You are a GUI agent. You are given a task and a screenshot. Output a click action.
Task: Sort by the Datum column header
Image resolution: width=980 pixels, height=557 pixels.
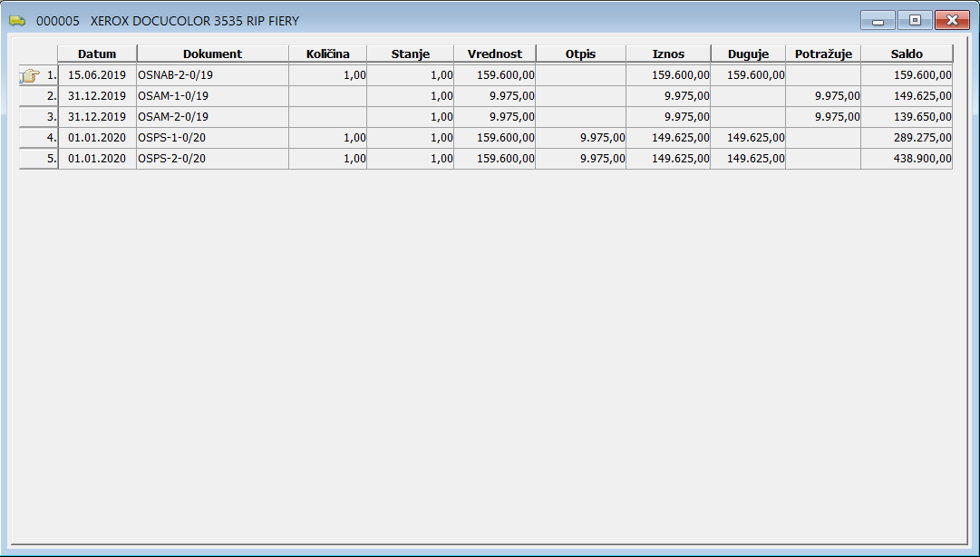point(97,54)
